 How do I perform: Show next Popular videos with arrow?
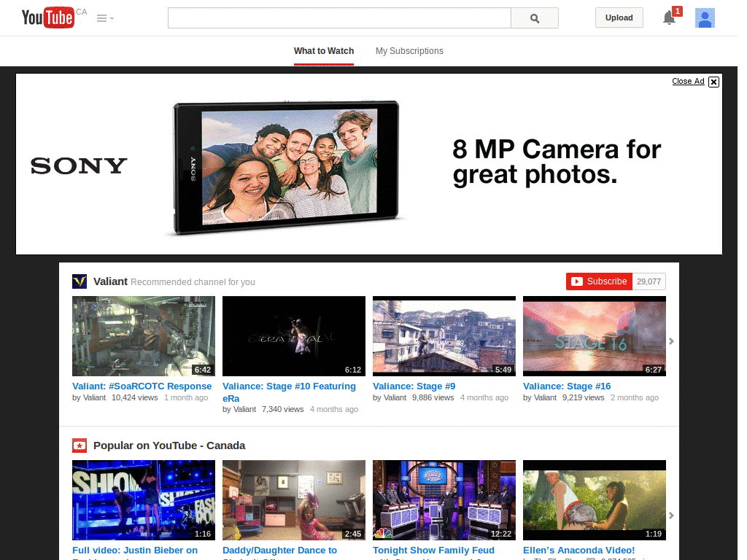click(671, 516)
